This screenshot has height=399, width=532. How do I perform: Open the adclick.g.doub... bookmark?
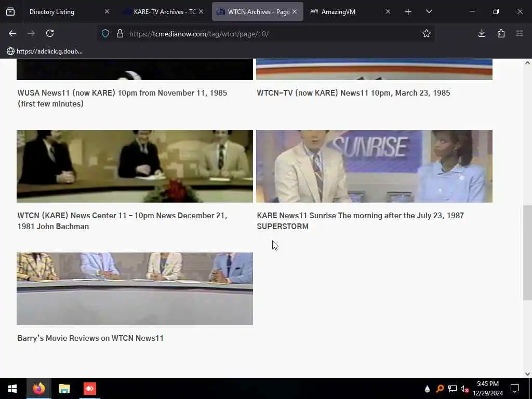tap(45, 51)
